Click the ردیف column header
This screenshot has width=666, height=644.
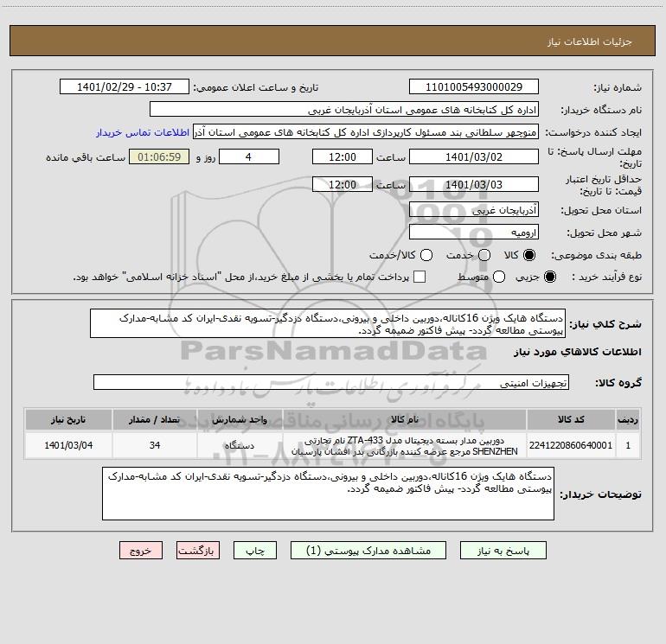tap(628, 419)
